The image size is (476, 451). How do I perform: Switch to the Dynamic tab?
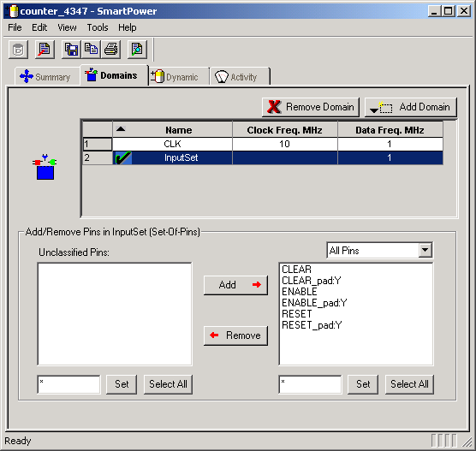[179, 77]
